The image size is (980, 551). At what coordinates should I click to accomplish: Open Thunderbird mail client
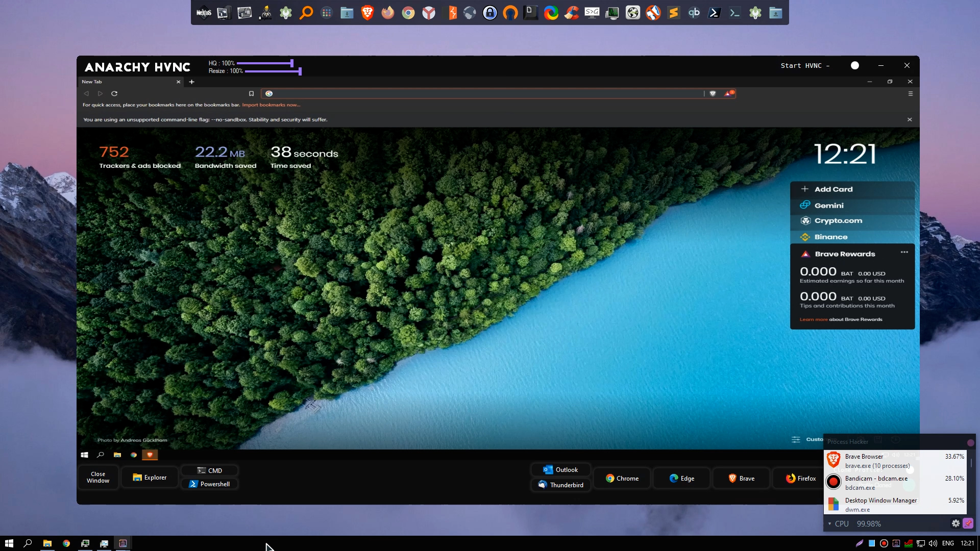point(560,485)
